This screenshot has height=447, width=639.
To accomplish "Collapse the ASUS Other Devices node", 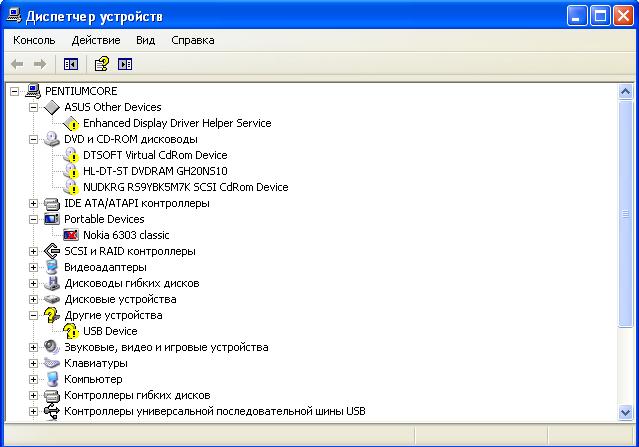I will pyautogui.click(x=33, y=107).
